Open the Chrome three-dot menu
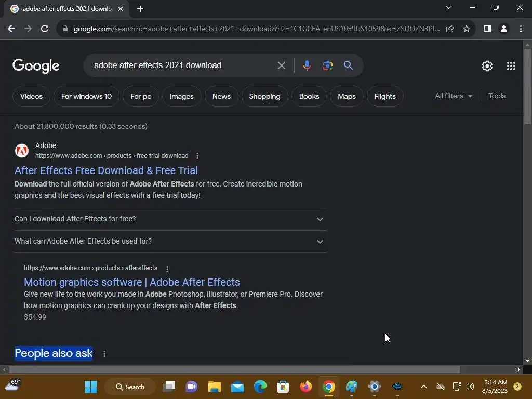The image size is (532, 399). 521,29
